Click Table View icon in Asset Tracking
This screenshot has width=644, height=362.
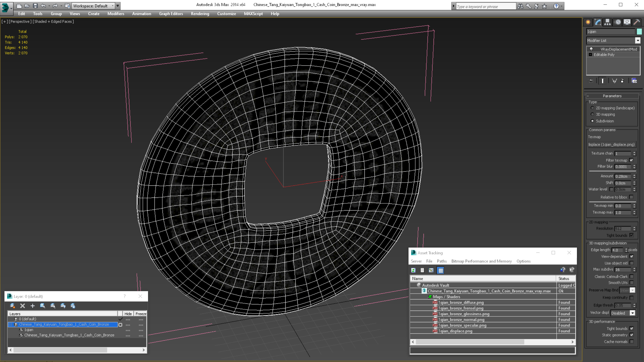coord(441,270)
